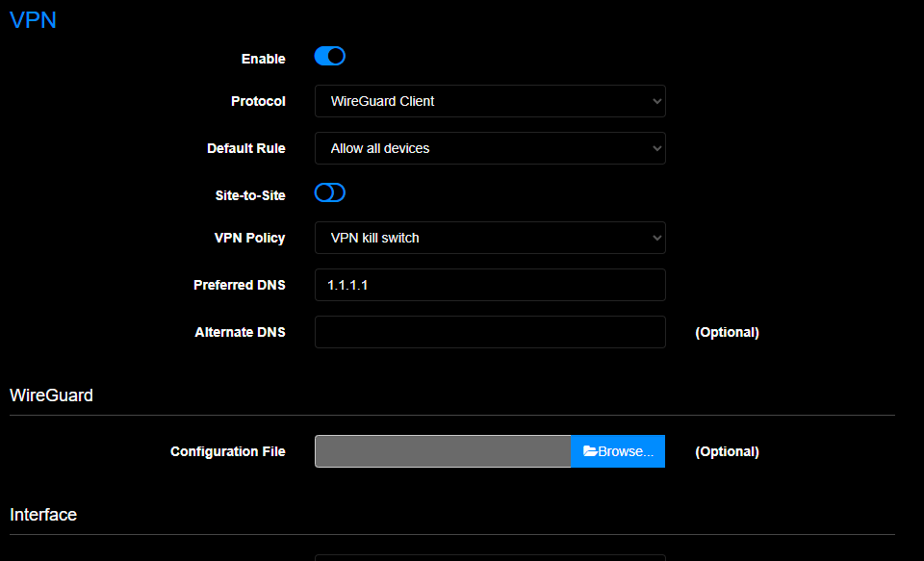Click the (Optional) text beside Browse button
This screenshot has height=561, width=924.
point(728,451)
